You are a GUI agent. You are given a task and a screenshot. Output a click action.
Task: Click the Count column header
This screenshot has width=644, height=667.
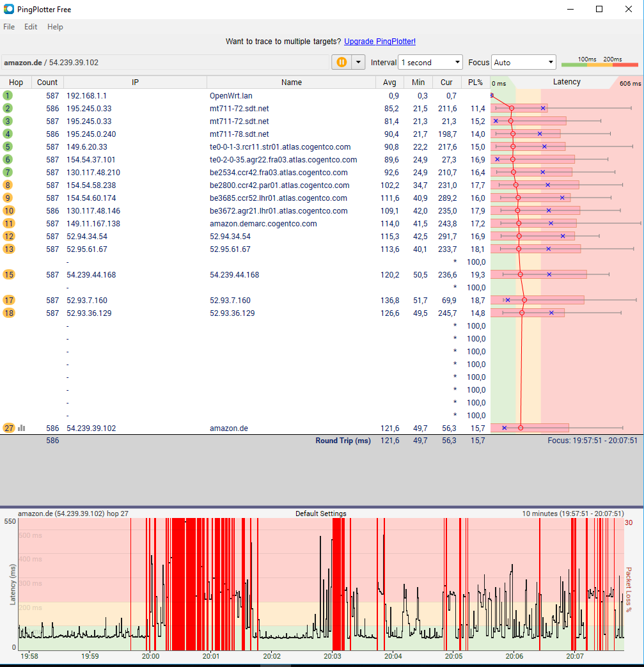(47, 82)
